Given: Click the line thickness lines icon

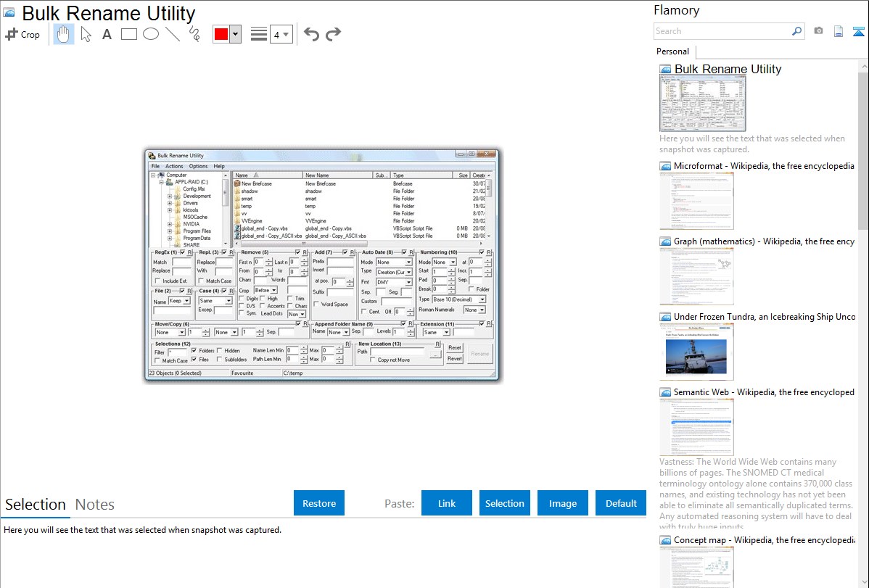Looking at the screenshot, I should pos(259,34).
